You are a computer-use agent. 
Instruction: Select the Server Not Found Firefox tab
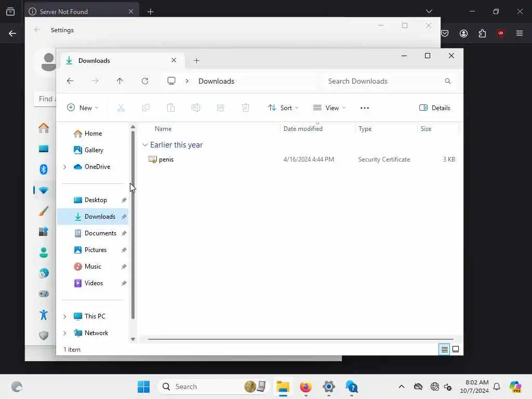pos(81,12)
